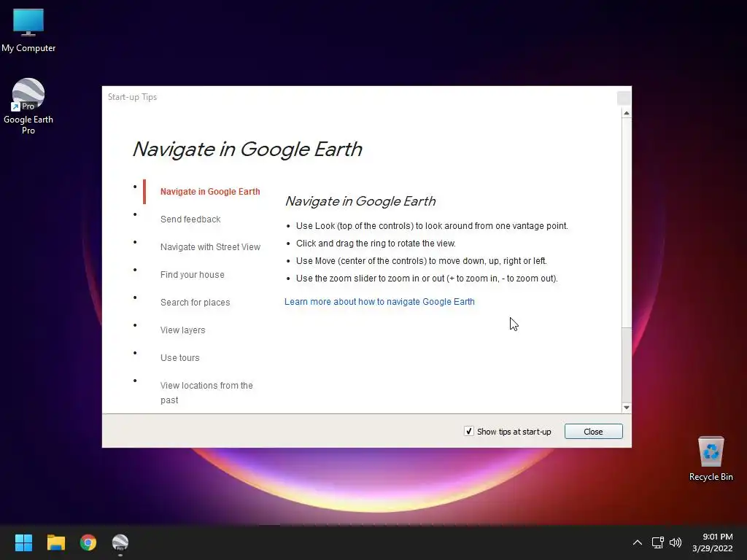Open the Windows Start menu

pyautogui.click(x=23, y=542)
